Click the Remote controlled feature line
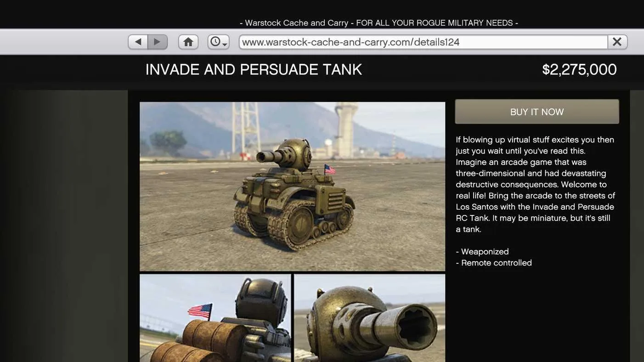644x362 pixels. coord(494,263)
